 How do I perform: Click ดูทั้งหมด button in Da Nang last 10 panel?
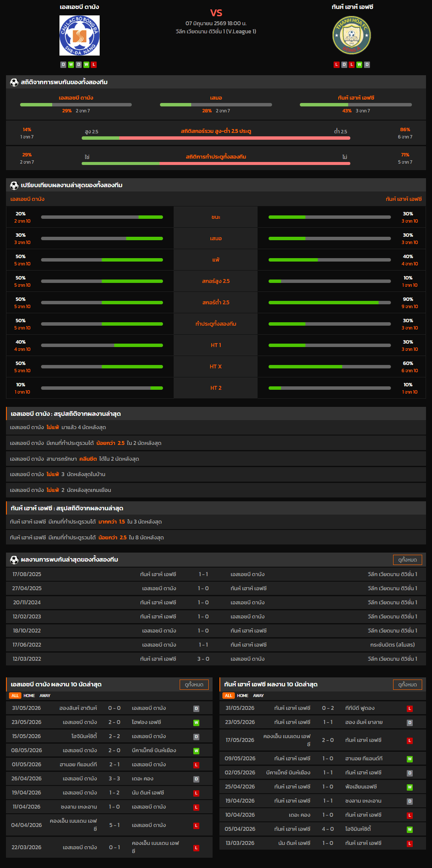[194, 685]
